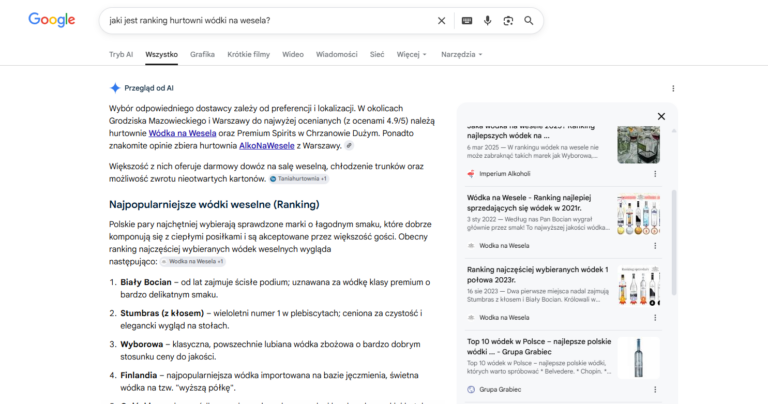Expand the Więcej dropdown menu
The image size is (768, 404).
[x=411, y=54]
